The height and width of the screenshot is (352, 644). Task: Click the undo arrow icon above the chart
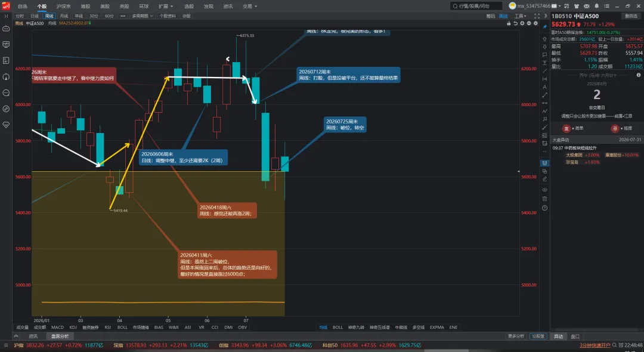coord(515,23)
